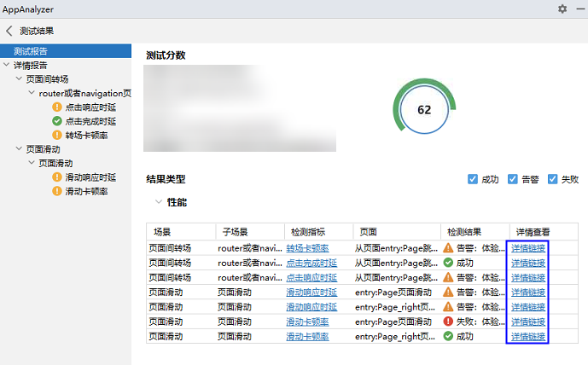Open the settings gear icon

562,9
